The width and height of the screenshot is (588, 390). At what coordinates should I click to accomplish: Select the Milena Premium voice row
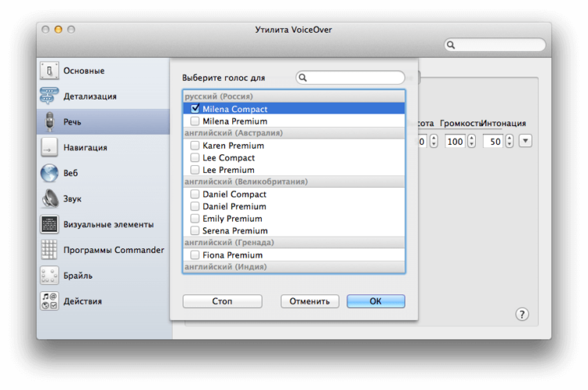coord(294,121)
